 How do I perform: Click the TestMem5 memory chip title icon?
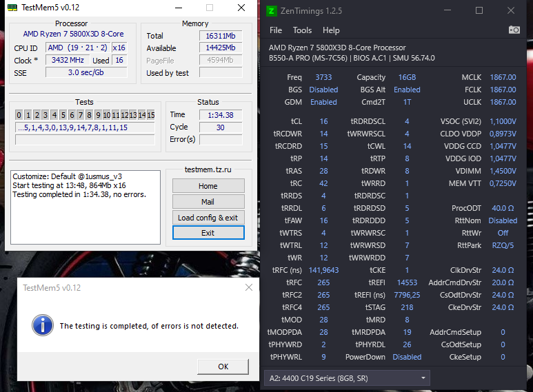[12, 8]
